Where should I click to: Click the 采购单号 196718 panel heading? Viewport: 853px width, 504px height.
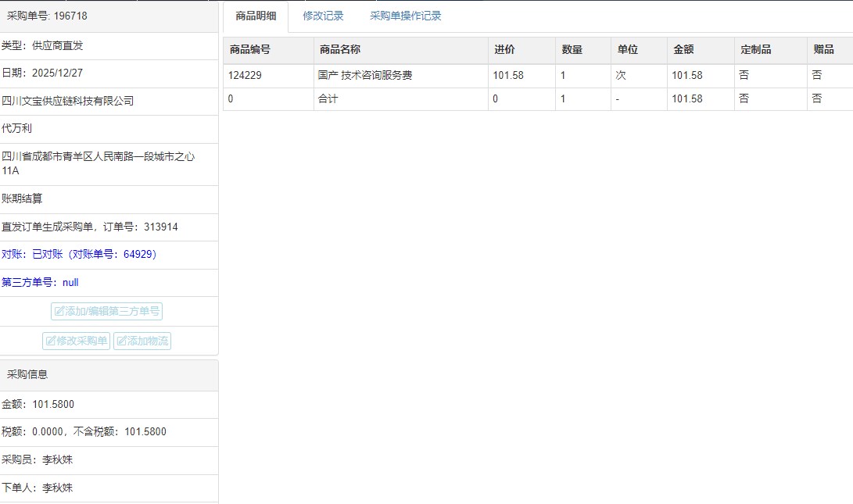[x=47, y=16]
